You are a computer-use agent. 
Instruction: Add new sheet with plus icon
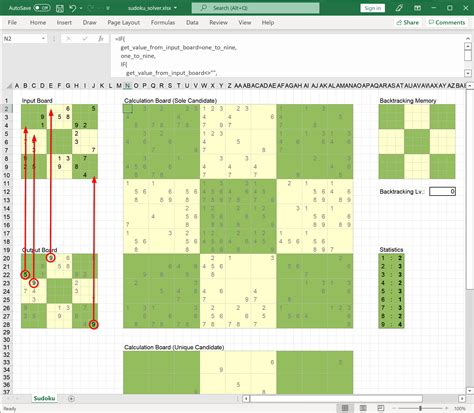click(x=71, y=398)
